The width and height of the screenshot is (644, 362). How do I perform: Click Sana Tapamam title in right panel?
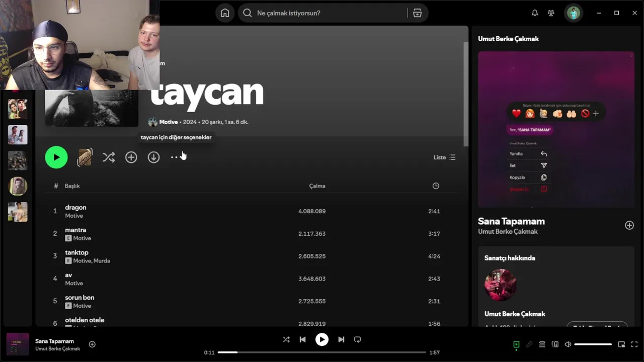pyautogui.click(x=511, y=221)
